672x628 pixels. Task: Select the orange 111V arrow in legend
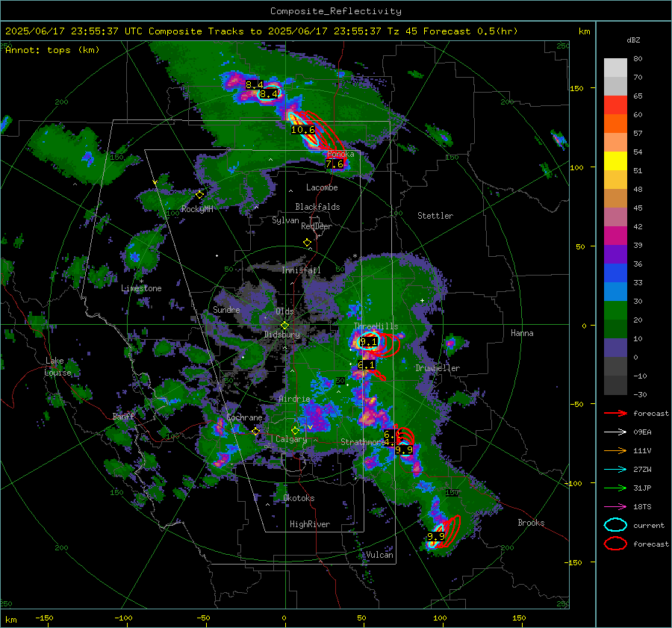click(615, 450)
